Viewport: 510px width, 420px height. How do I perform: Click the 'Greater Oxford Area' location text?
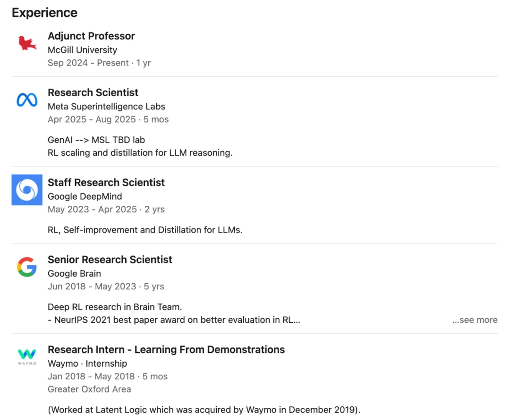click(89, 389)
